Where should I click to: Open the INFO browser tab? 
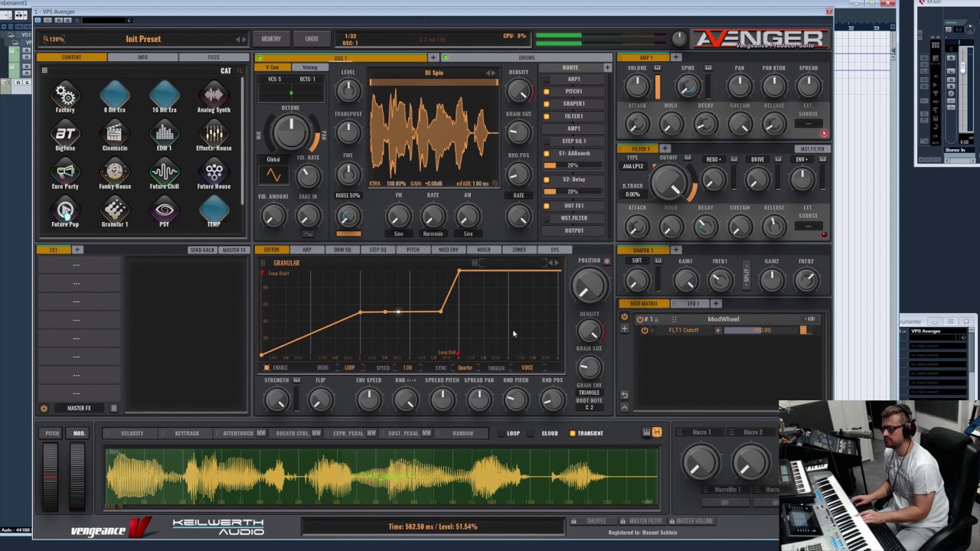[142, 57]
